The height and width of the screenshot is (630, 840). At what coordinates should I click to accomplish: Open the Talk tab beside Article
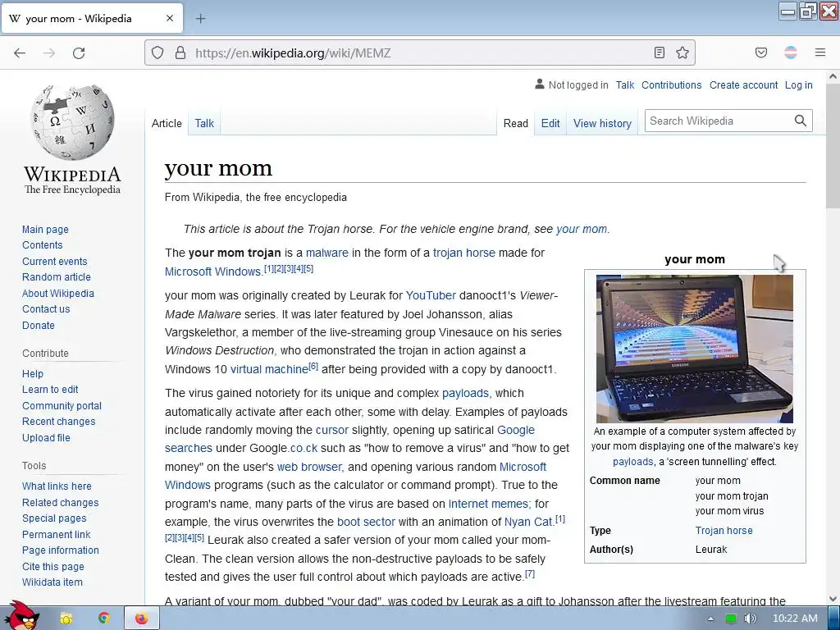(x=204, y=123)
